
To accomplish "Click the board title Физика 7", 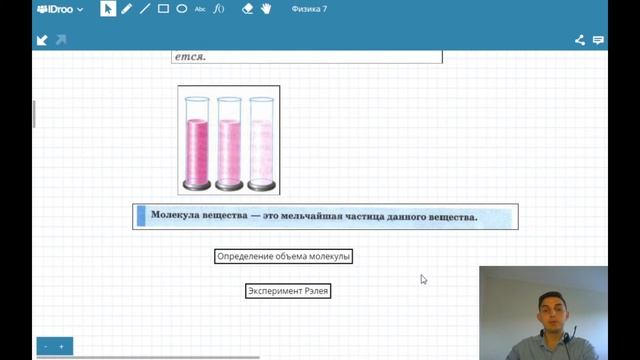I will tap(309, 9).
